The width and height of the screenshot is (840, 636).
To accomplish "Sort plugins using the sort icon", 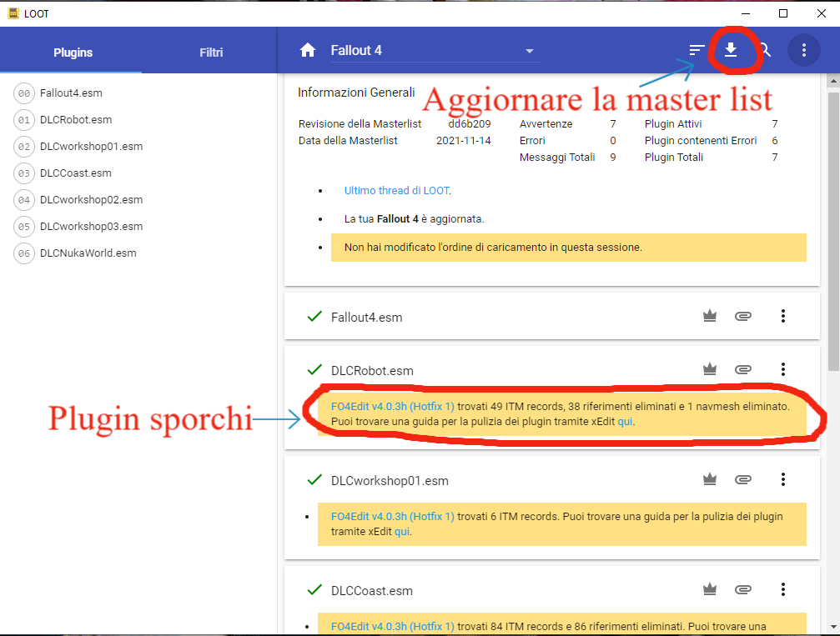I will 697,50.
